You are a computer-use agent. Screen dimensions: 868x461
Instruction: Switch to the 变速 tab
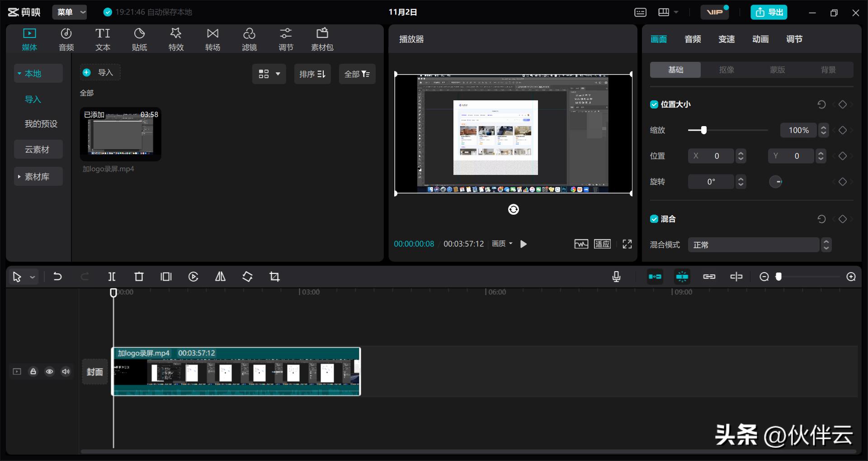tap(726, 39)
